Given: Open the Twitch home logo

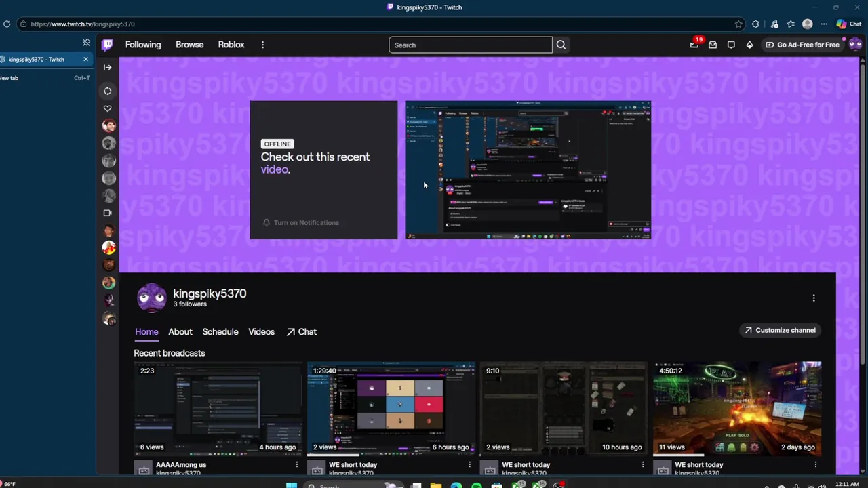Looking at the screenshot, I should pos(107,45).
